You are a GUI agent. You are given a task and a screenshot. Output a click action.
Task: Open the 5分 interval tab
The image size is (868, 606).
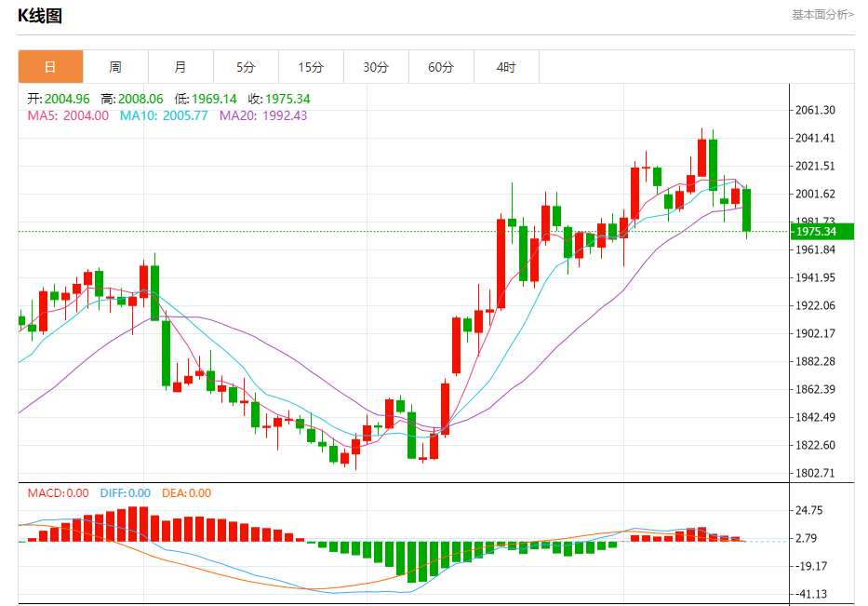pos(246,67)
